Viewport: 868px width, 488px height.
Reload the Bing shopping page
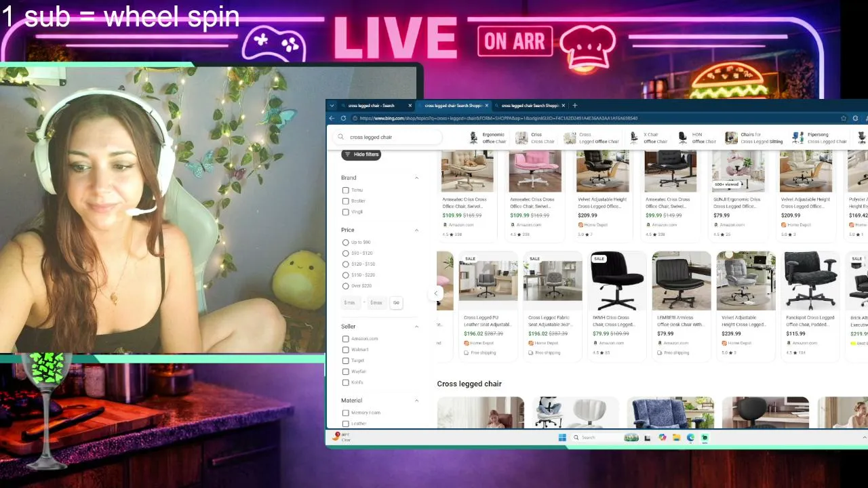tap(344, 118)
